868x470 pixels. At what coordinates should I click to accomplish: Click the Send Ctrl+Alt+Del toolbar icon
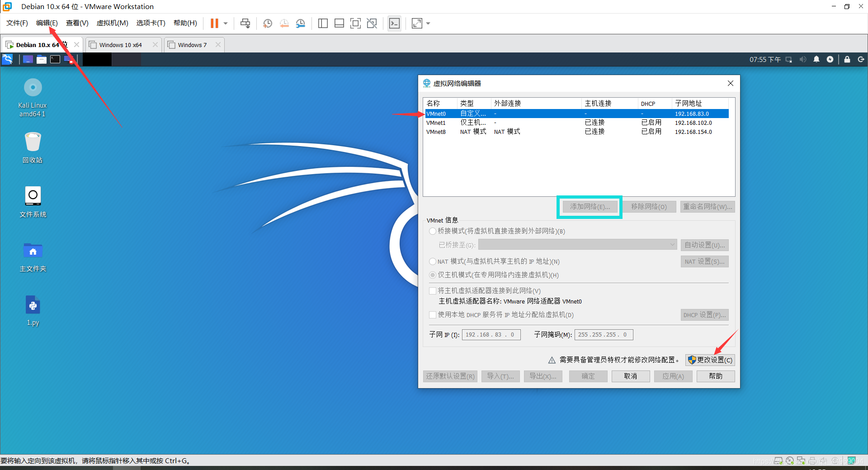point(245,23)
